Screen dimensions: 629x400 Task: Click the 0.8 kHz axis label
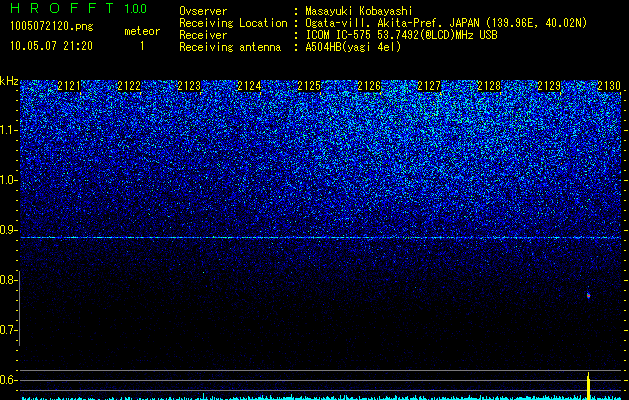8,280
